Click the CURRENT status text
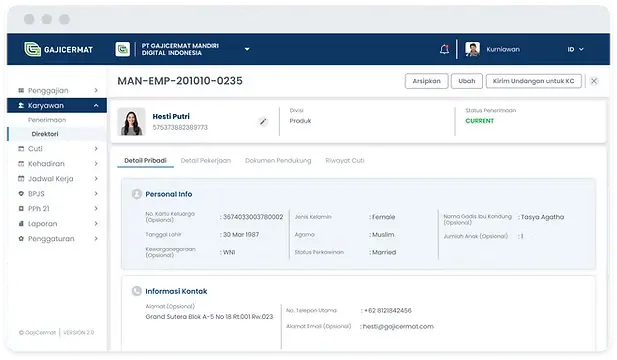The height and width of the screenshot is (360, 617). (480, 121)
